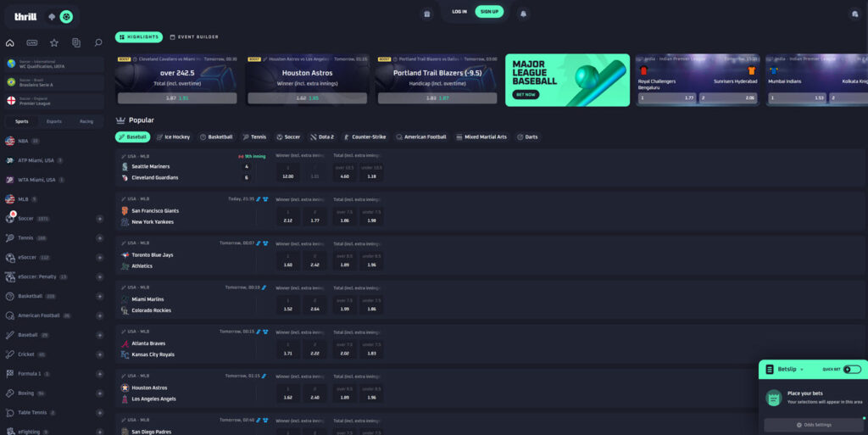Select the green sportsbook soccer ball icon
The width and height of the screenshot is (868, 435).
click(65, 16)
